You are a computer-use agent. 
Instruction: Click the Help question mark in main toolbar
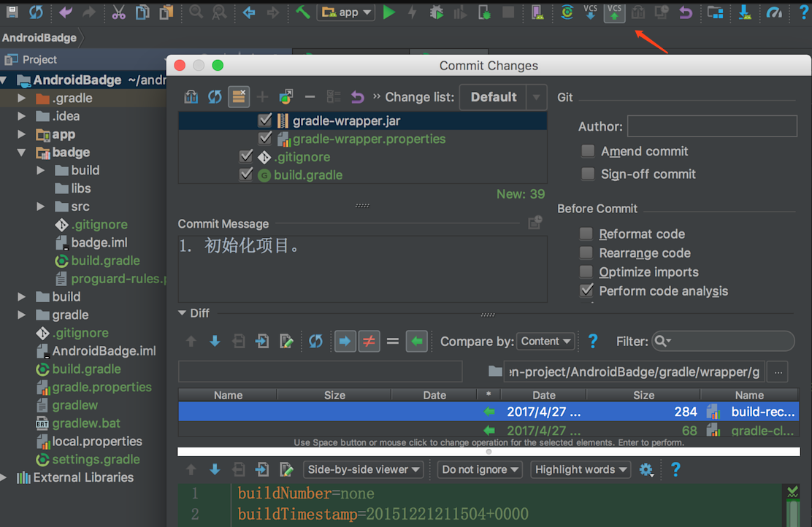click(804, 12)
